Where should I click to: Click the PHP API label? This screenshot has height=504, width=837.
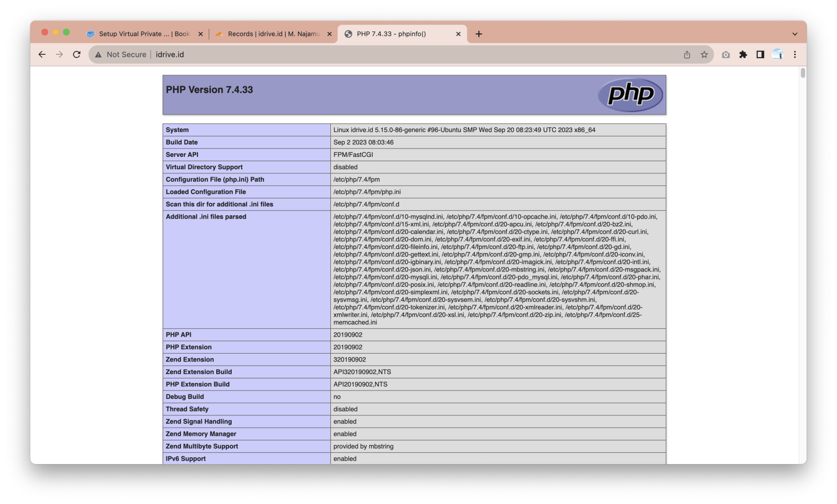point(178,335)
